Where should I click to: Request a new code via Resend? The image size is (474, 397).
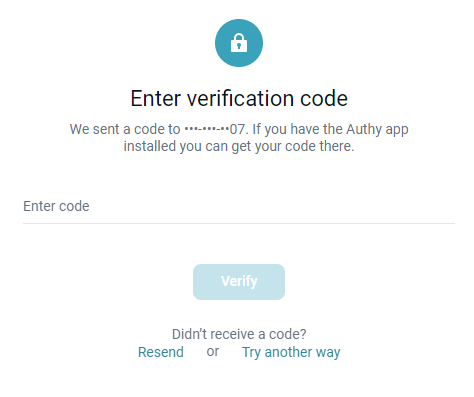(x=161, y=352)
